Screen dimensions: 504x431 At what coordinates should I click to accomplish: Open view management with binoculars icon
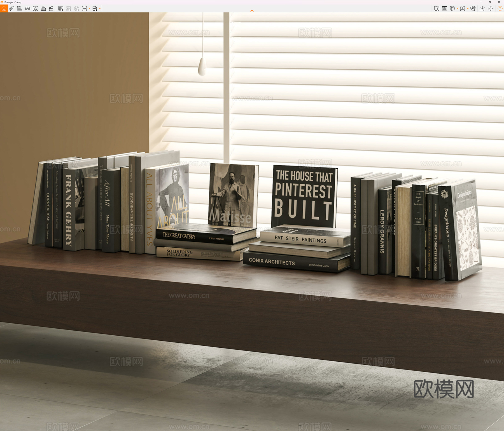(27, 9)
